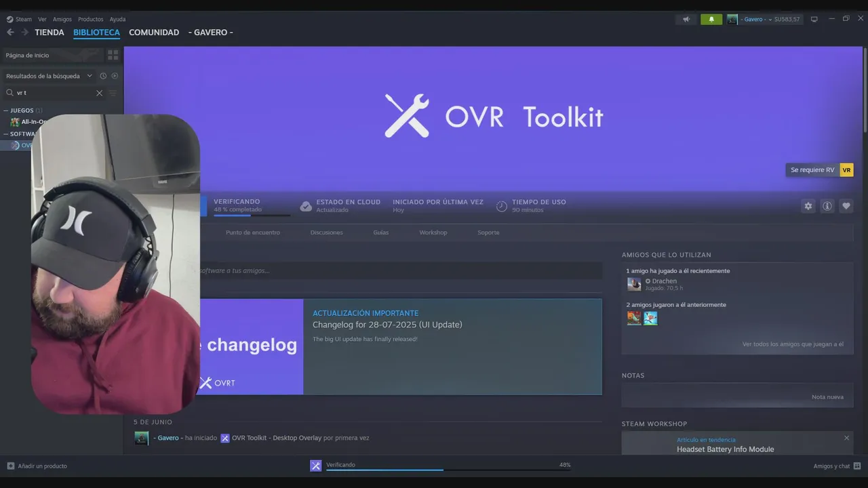Open the Amigos menu
The image size is (868, 488).
coord(62,19)
